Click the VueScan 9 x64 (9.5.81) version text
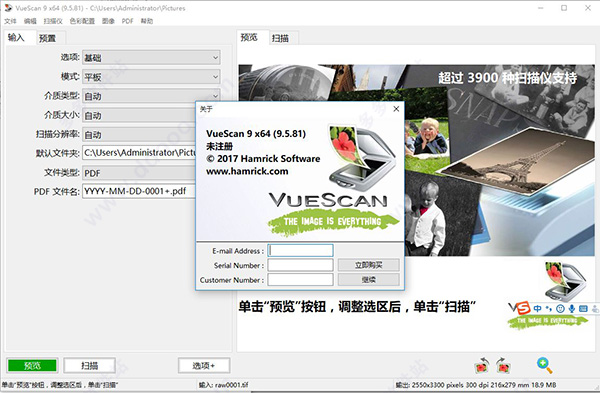This screenshot has width=600, height=393. (x=256, y=134)
